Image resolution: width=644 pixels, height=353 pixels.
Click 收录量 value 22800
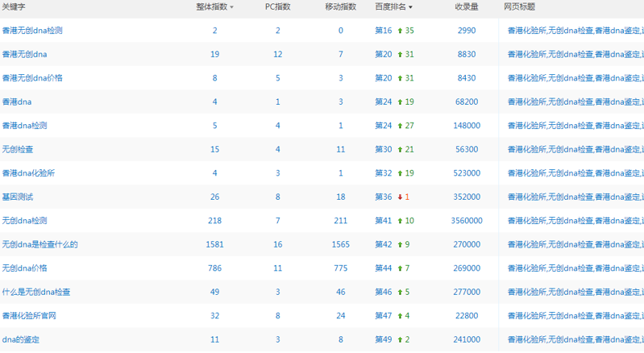coord(467,316)
